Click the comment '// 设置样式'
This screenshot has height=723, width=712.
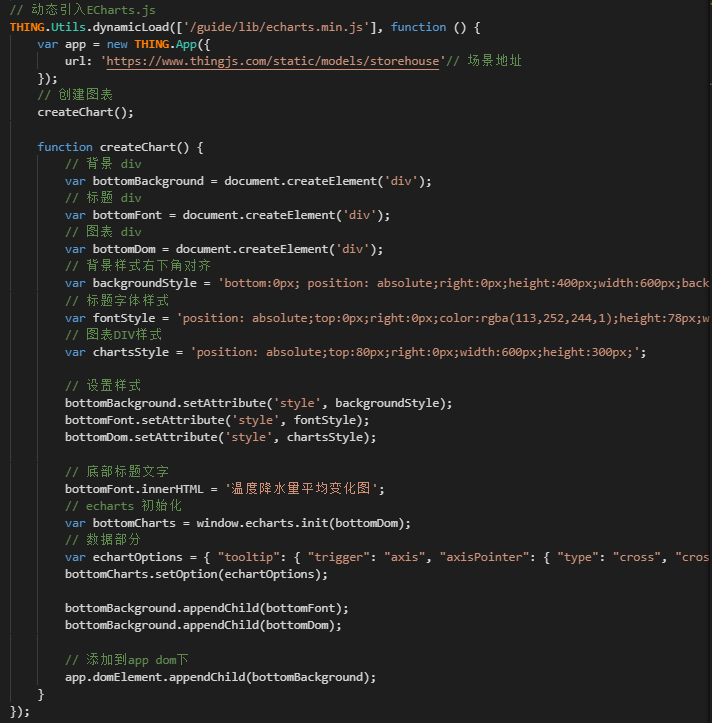coord(103,386)
